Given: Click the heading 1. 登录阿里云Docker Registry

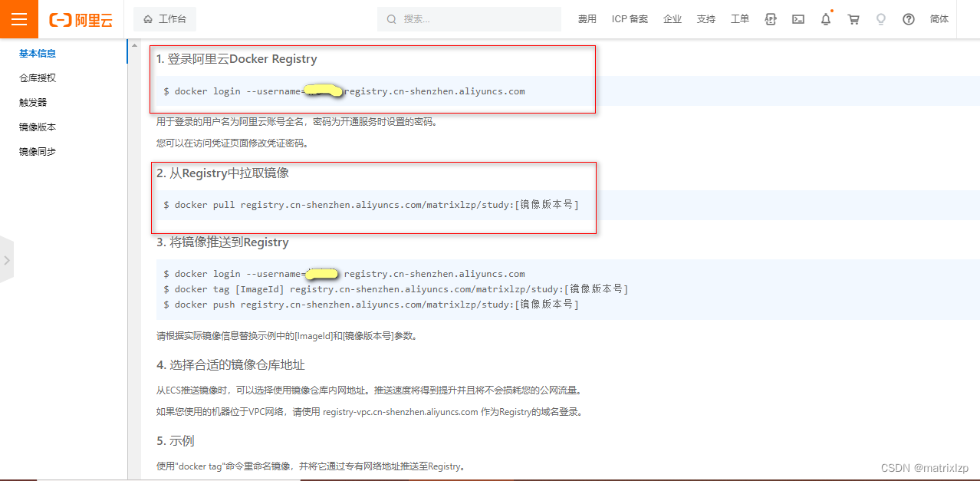Looking at the screenshot, I should (236, 59).
